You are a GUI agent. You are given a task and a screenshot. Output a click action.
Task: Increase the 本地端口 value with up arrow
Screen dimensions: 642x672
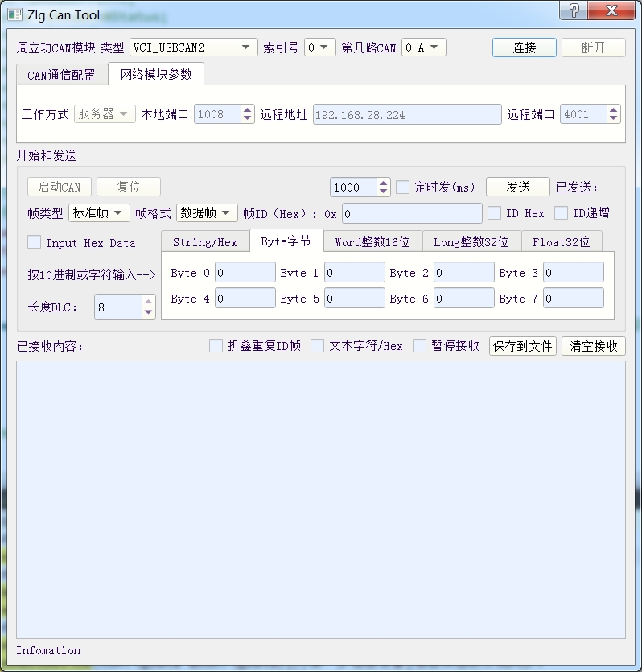248,110
